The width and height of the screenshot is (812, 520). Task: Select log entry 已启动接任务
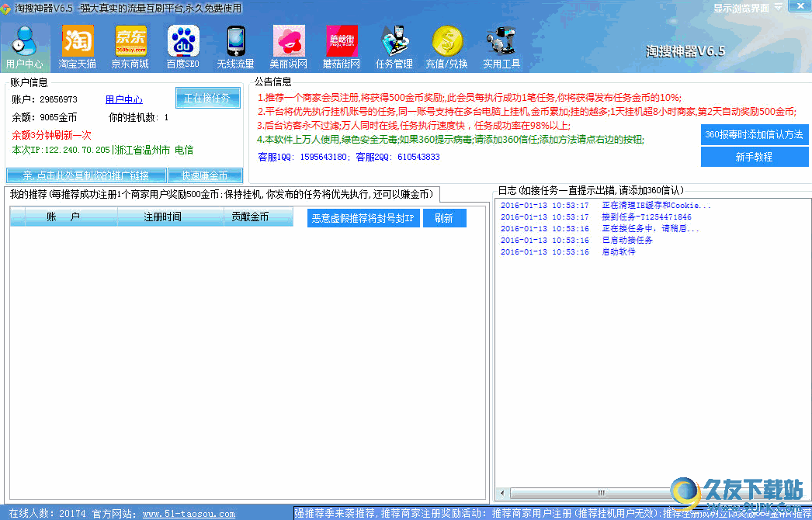[x=577, y=241]
